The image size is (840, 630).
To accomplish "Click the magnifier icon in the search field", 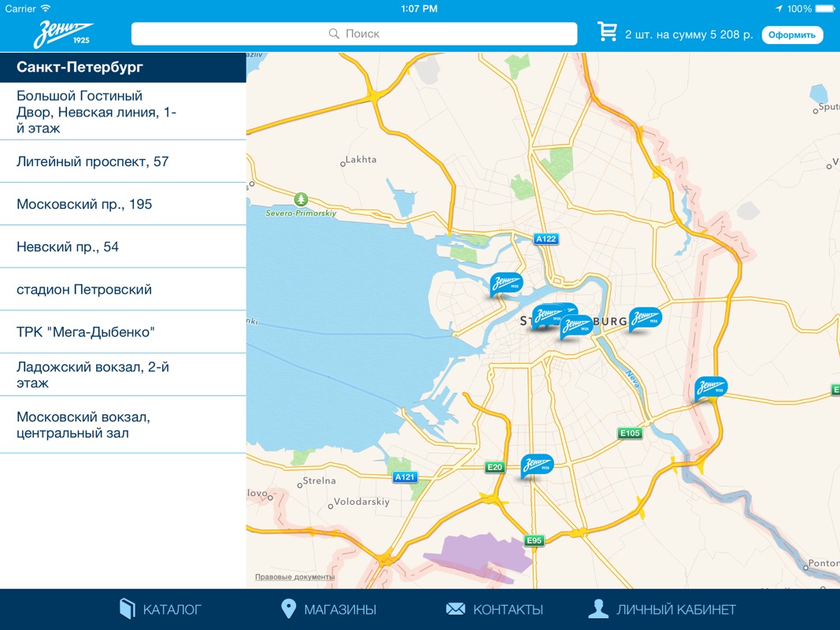I will tap(334, 34).
